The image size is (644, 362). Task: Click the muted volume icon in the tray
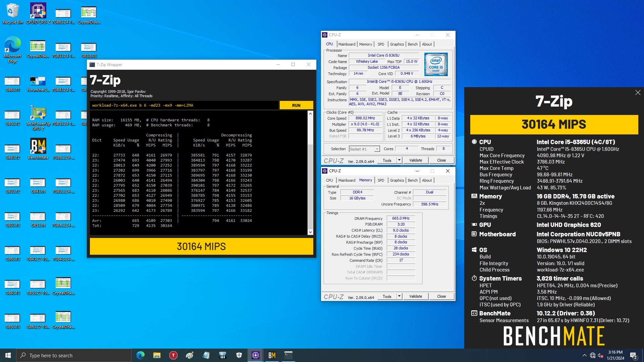(601, 356)
